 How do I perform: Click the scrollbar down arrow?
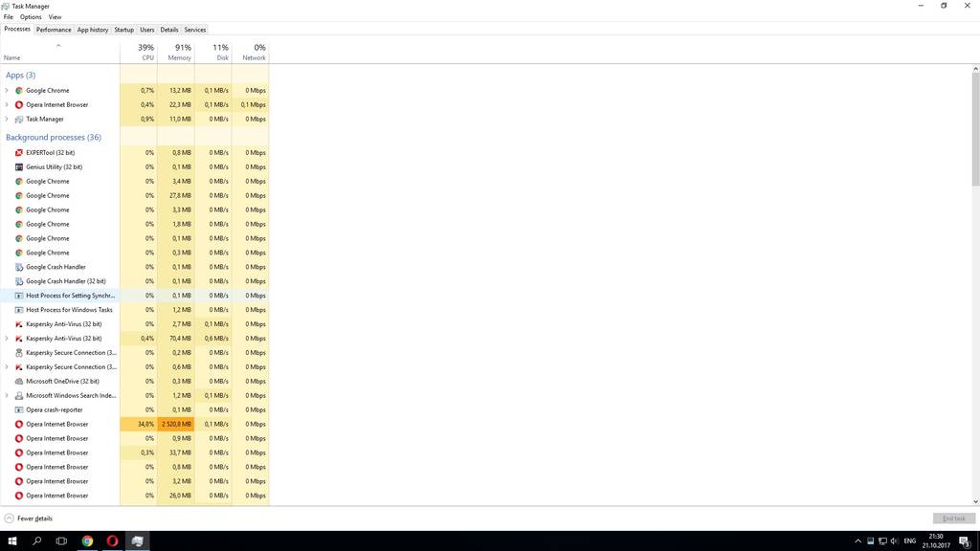[975, 501]
